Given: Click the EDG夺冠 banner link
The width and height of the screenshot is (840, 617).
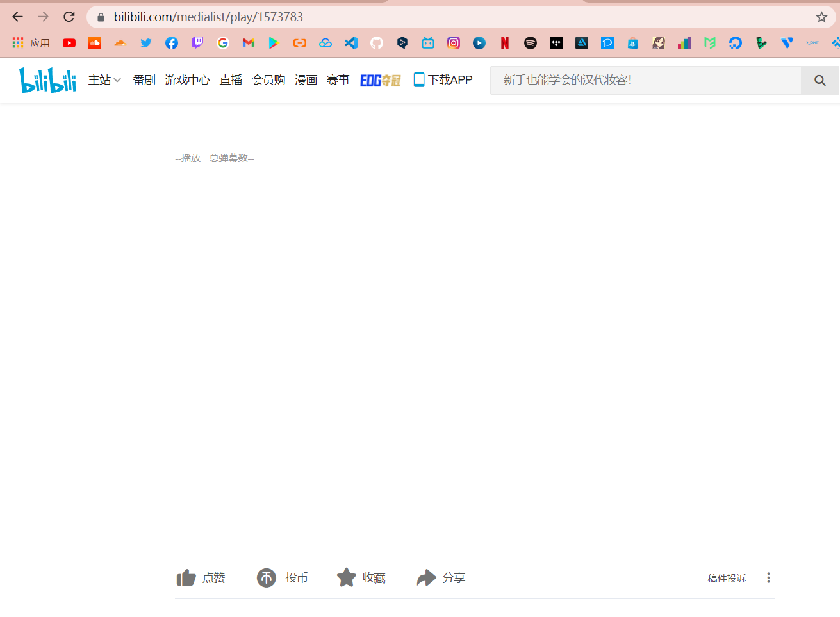Looking at the screenshot, I should pyautogui.click(x=381, y=80).
